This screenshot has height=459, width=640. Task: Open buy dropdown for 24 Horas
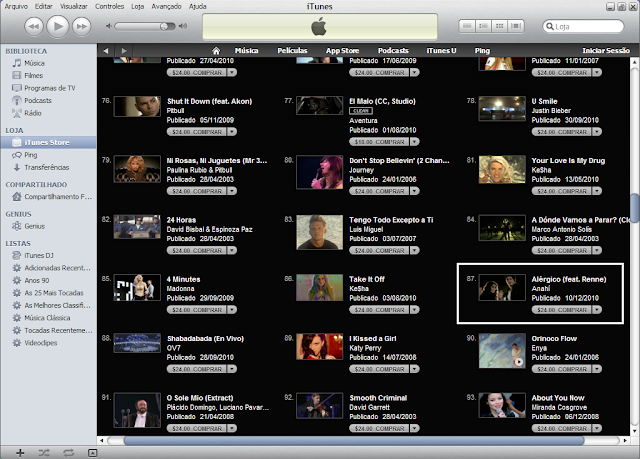click(x=232, y=251)
